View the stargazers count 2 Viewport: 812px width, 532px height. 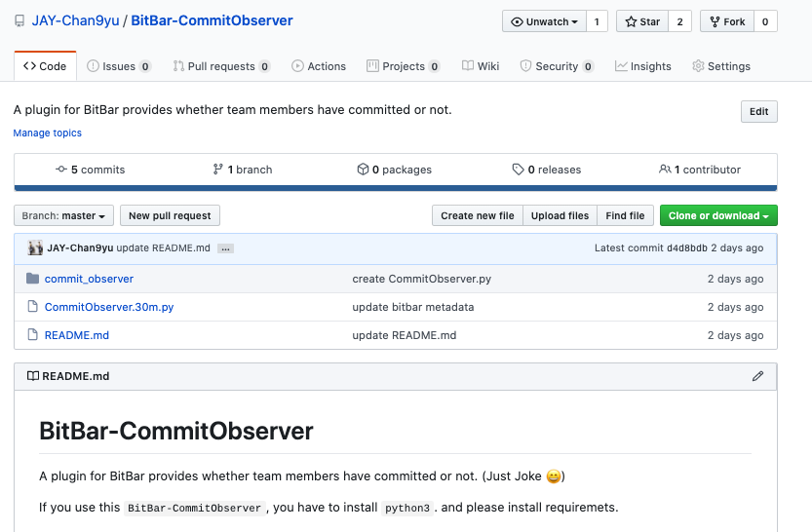(x=680, y=21)
